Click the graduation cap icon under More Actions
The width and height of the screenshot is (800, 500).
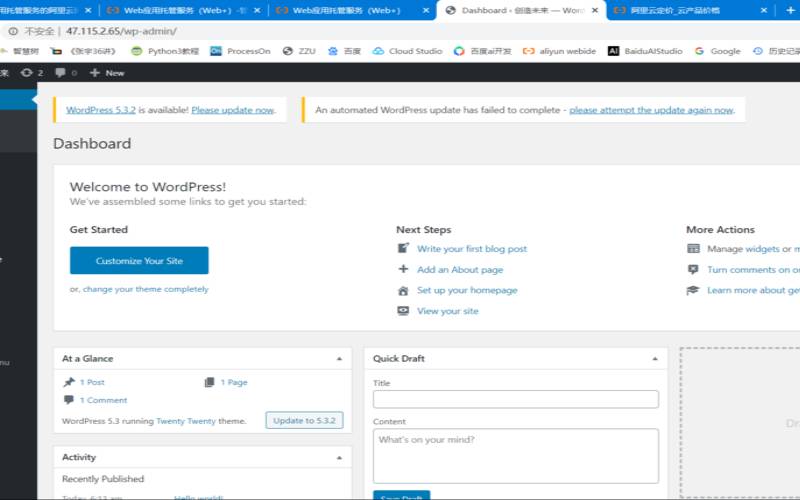coord(693,290)
